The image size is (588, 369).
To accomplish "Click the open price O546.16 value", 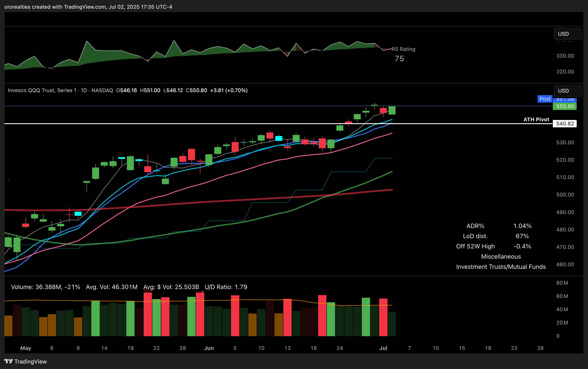I will (x=127, y=91).
